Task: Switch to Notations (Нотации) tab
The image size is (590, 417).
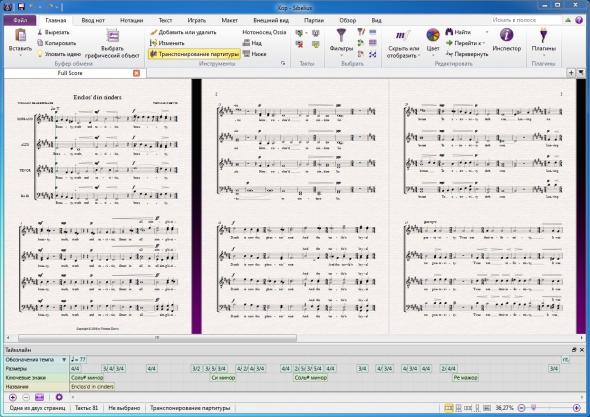Action: (131, 20)
